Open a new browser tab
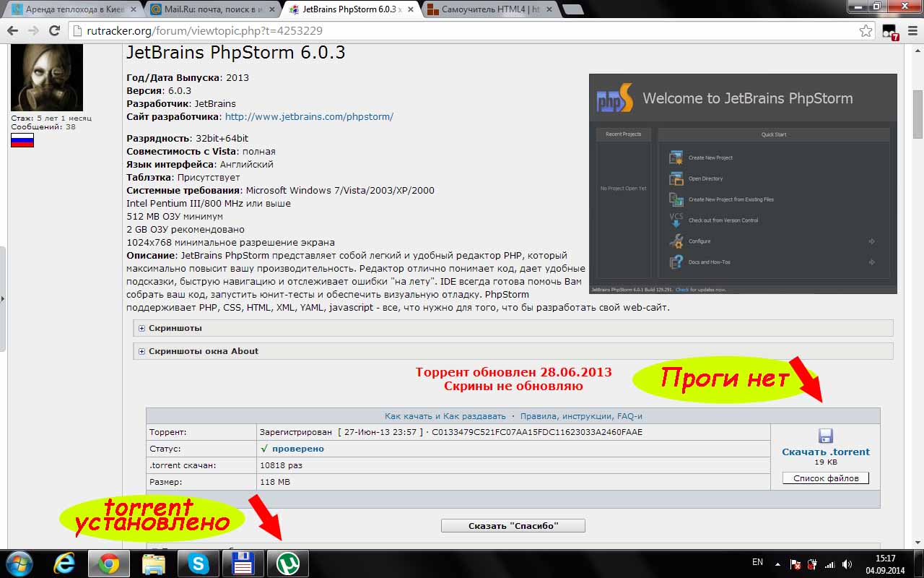Viewport: 924px width, 578px height. [x=572, y=9]
